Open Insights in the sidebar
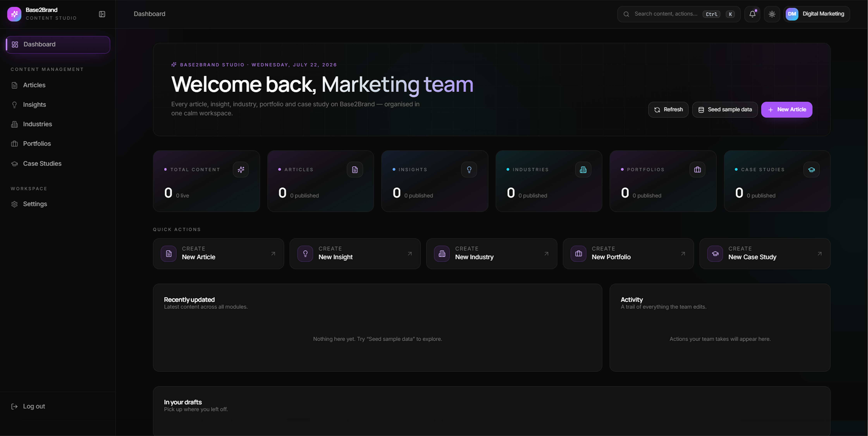Viewport: 868px width, 436px height. pos(58,105)
